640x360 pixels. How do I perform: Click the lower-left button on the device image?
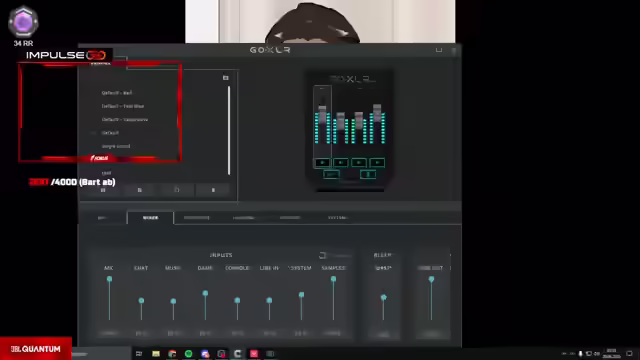[x=331, y=175]
